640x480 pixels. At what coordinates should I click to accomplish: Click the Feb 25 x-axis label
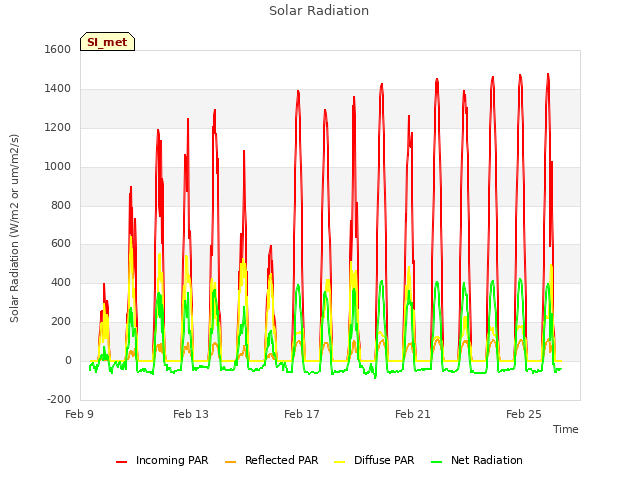[524, 414]
